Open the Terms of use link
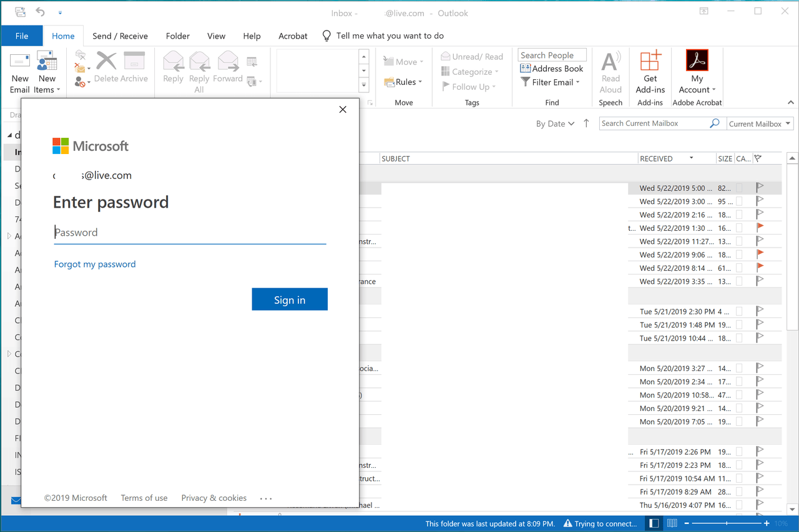 coord(144,498)
